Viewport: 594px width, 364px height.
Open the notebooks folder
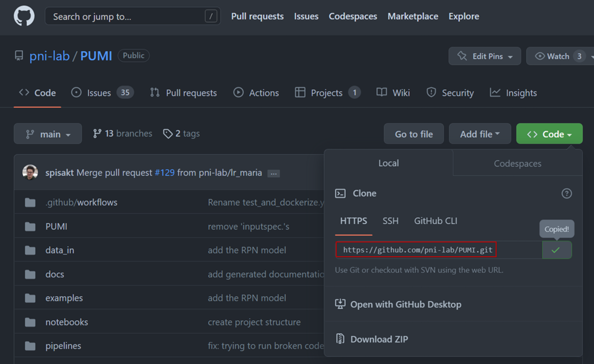(67, 322)
